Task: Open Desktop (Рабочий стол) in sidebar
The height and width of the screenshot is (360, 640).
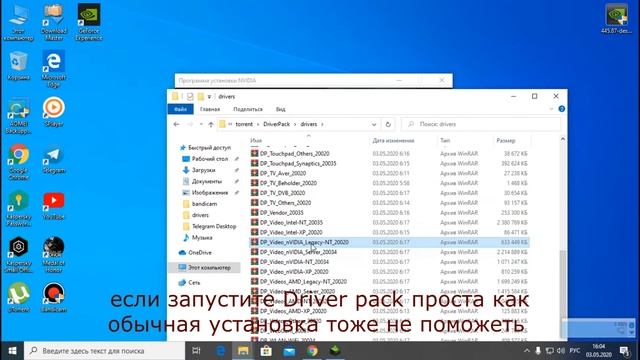Action: point(210,159)
